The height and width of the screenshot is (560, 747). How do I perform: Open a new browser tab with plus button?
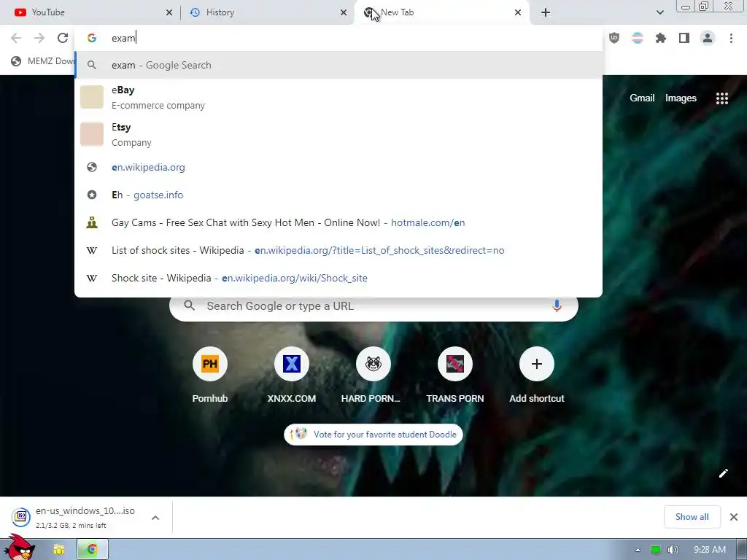546,12
